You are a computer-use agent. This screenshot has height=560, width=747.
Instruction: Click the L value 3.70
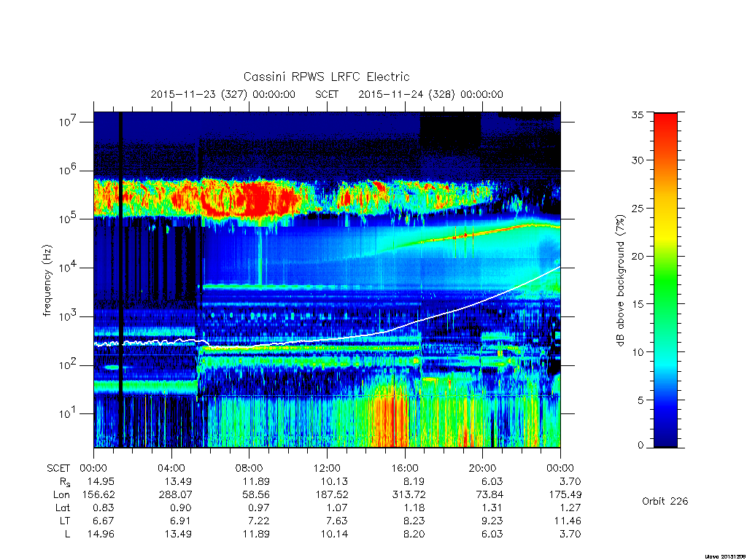pyautogui.click(x=570, y=534)
